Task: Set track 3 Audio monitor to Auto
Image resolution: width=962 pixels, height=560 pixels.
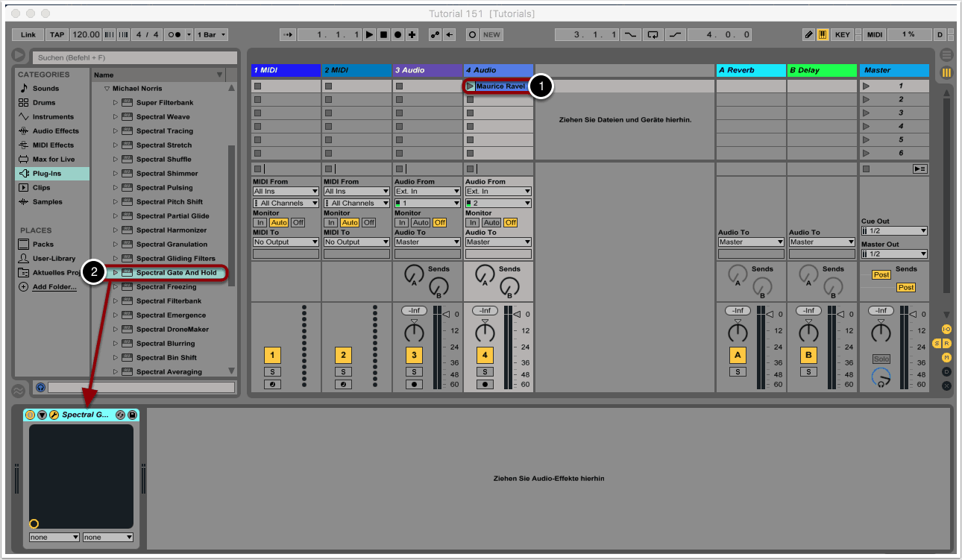Action: pyautogui.click(x=421, y=222)
